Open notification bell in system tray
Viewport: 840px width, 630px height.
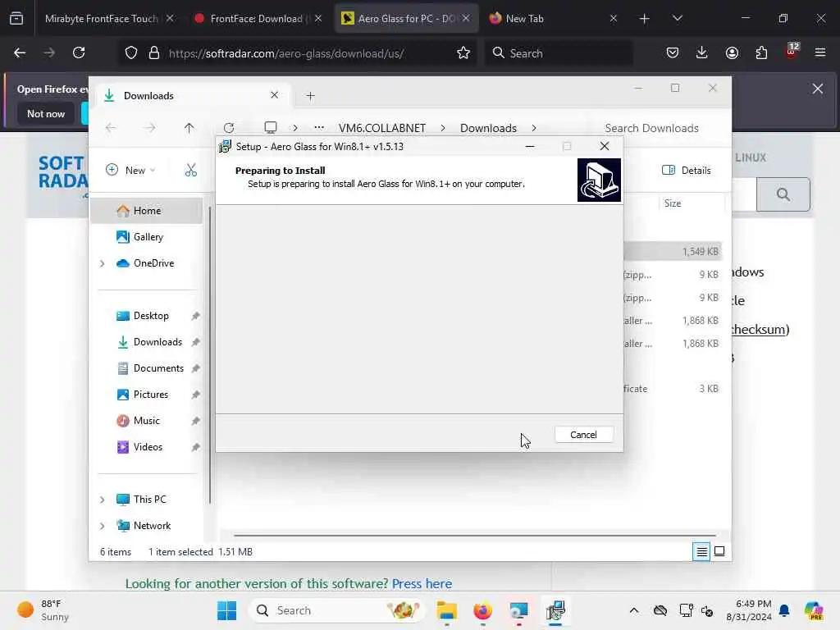pos(784,610)
